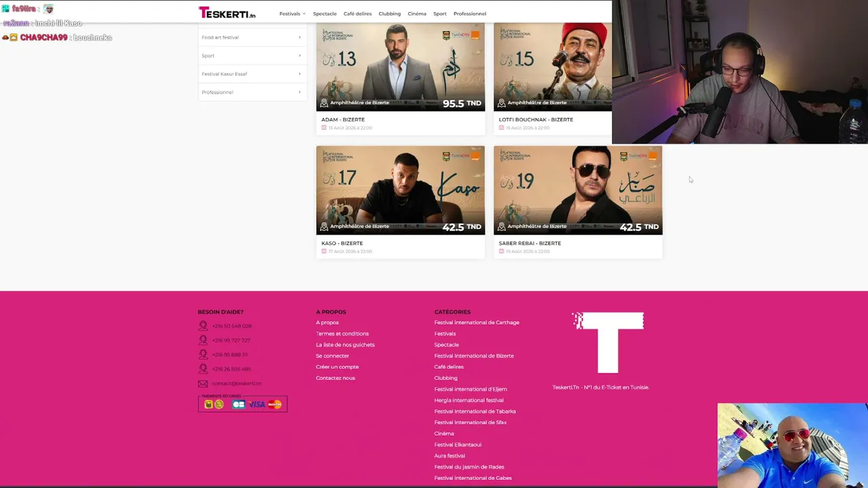Viewport: 868px width, 488px height.
Task: Go to Sport in the top navigation
Action: (440, 14)
